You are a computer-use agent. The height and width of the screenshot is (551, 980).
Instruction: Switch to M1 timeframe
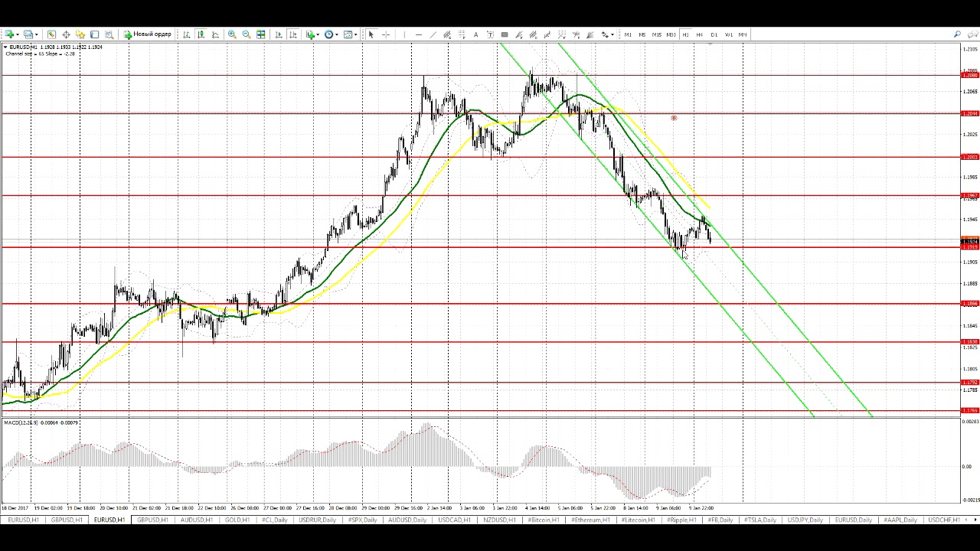click(x=628, y=34)
